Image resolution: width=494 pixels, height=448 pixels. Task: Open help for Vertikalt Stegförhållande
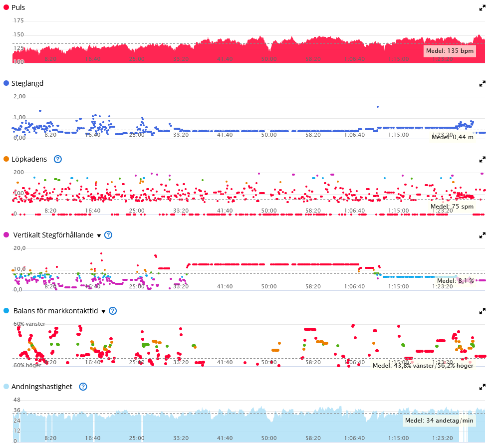(108, 235)
